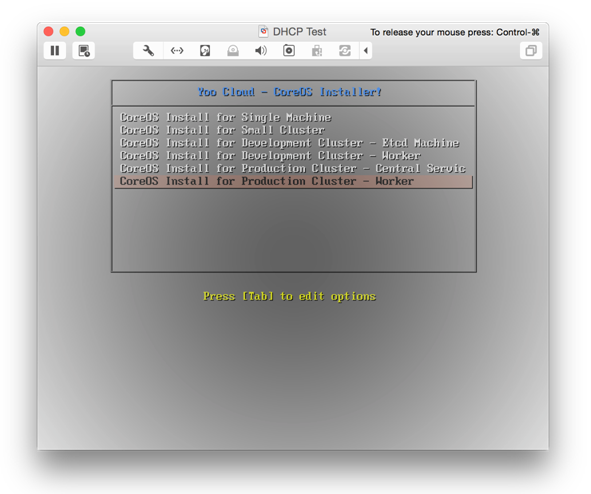Open camera device icon
Image resolution: width=591 pixels, height=494 pixels.
coord(289,50)
